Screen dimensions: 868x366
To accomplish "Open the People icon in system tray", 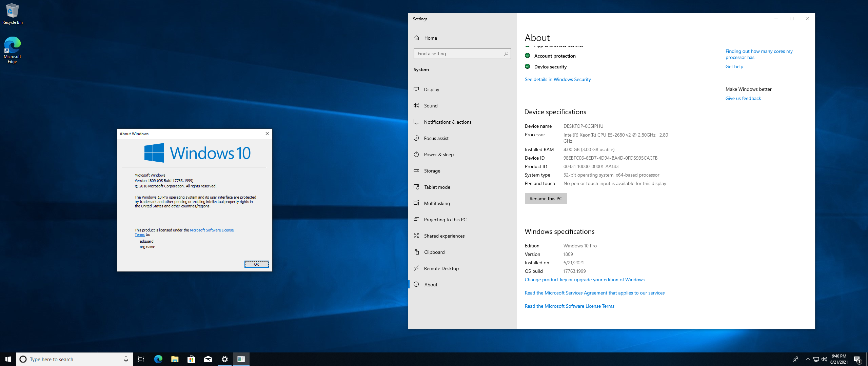I will click(x=795, y=359).
